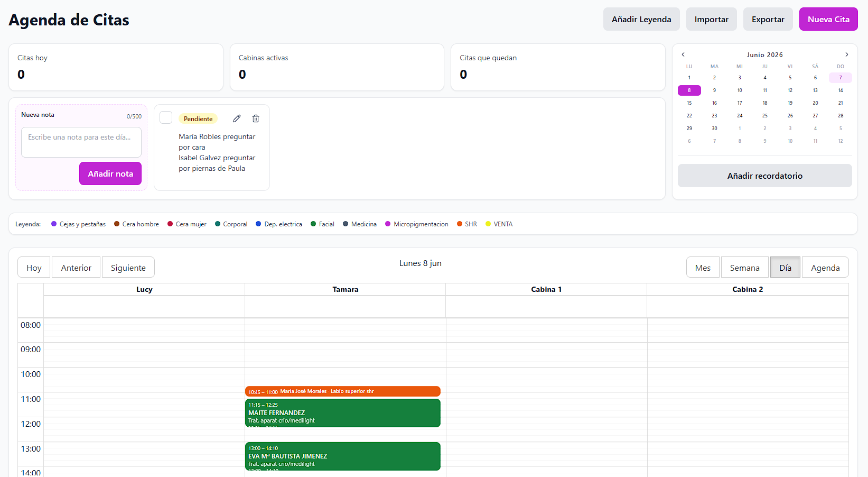Click the 10:00 time slot label
The height and width of the screenshot is (477, 868).
(31, 374)
